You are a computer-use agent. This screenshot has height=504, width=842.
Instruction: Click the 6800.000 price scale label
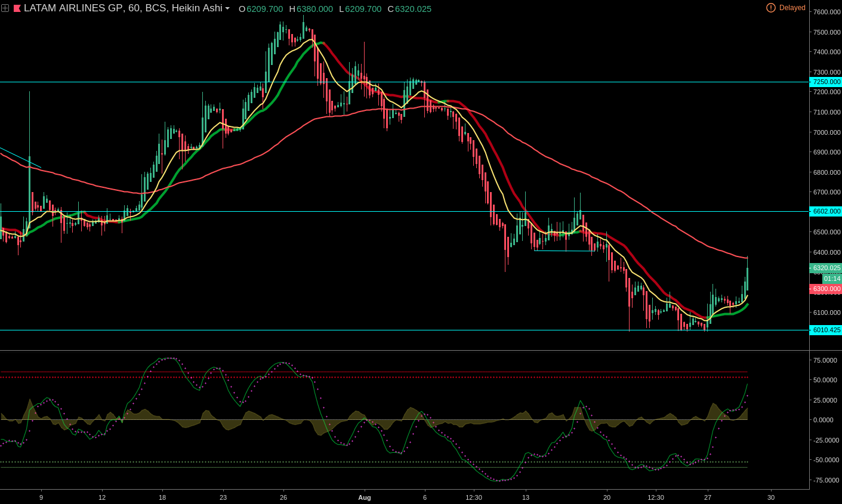(827, 172)
